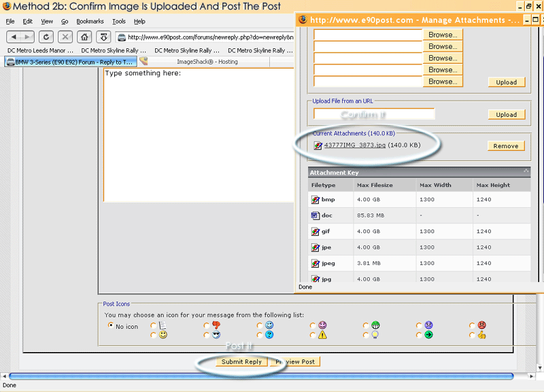Open the DC Metro Leeds Manor bookmark
Viewport: 544px width, 392px height.
pos(40,50)
